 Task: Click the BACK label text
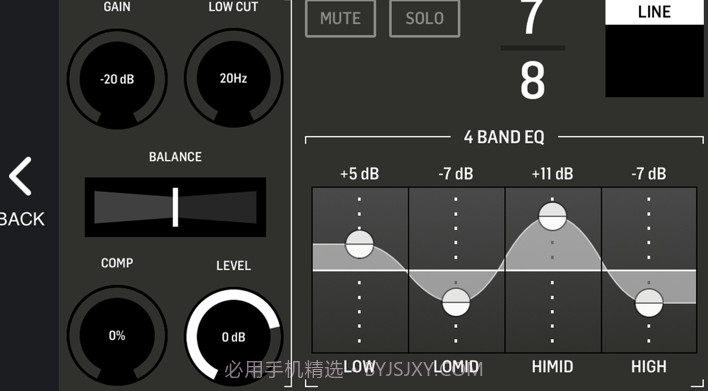tap(22, 219)
